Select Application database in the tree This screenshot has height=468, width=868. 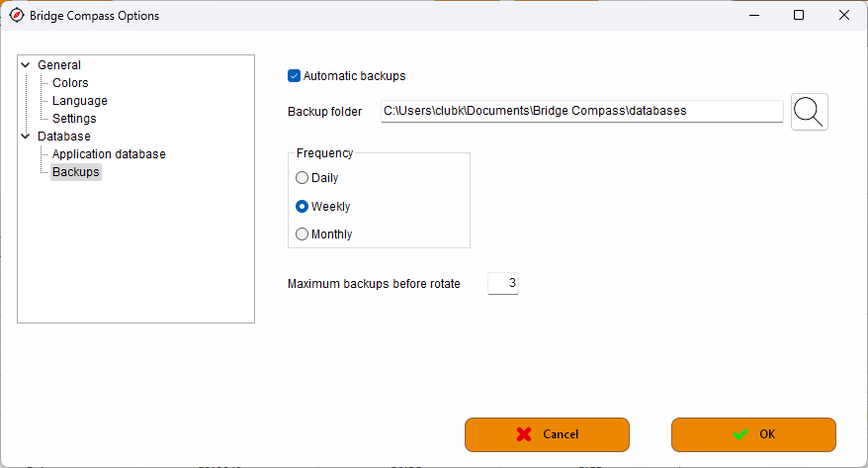pos(109,154)
